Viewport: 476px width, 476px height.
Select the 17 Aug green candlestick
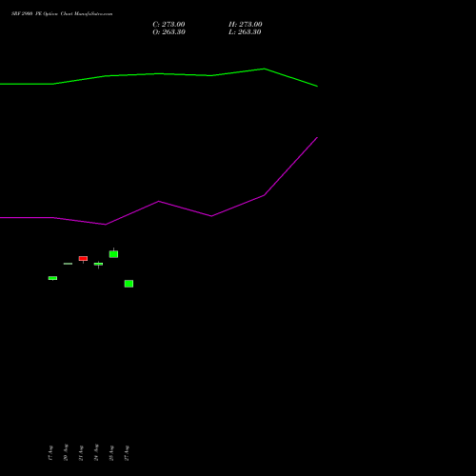(52, 278)
